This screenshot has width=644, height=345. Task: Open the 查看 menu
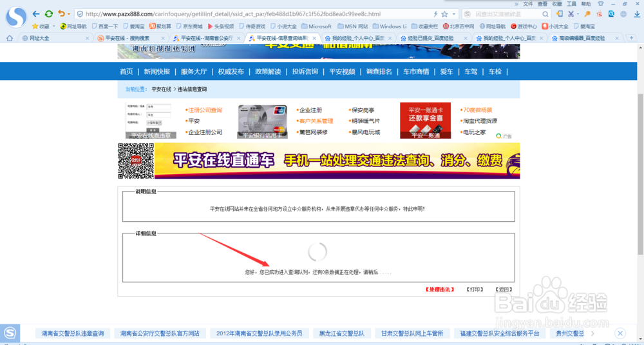pyautogui.click(x=542, y=4)
